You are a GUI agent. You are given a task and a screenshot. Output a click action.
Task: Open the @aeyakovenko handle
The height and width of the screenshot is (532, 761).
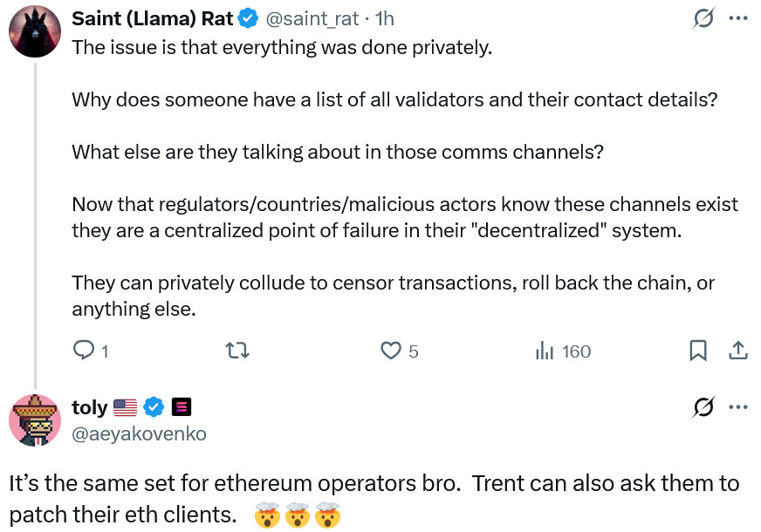[139, 433]
